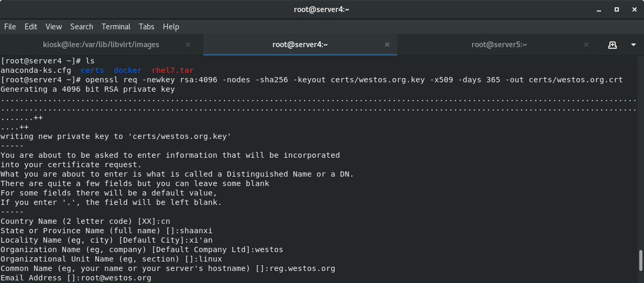
Task: Click 'For some fields there will be' line
Action: coord(108,193)
